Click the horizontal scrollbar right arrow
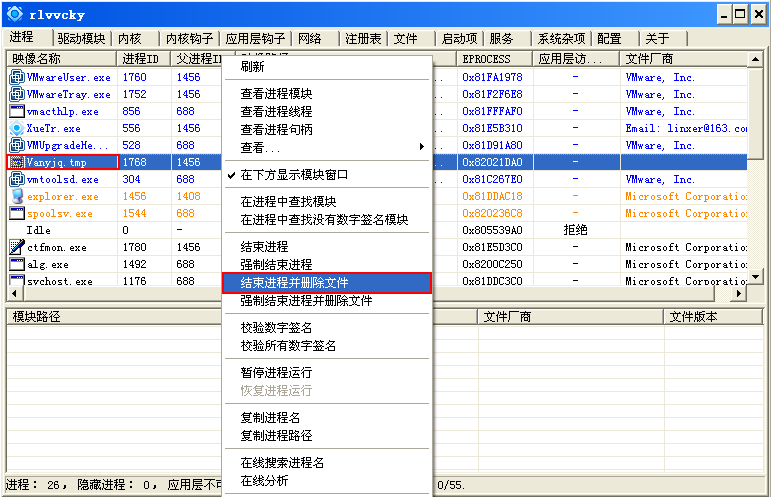Image resolution: width=771 pixels, height=497 pixels. coord(740,295)
